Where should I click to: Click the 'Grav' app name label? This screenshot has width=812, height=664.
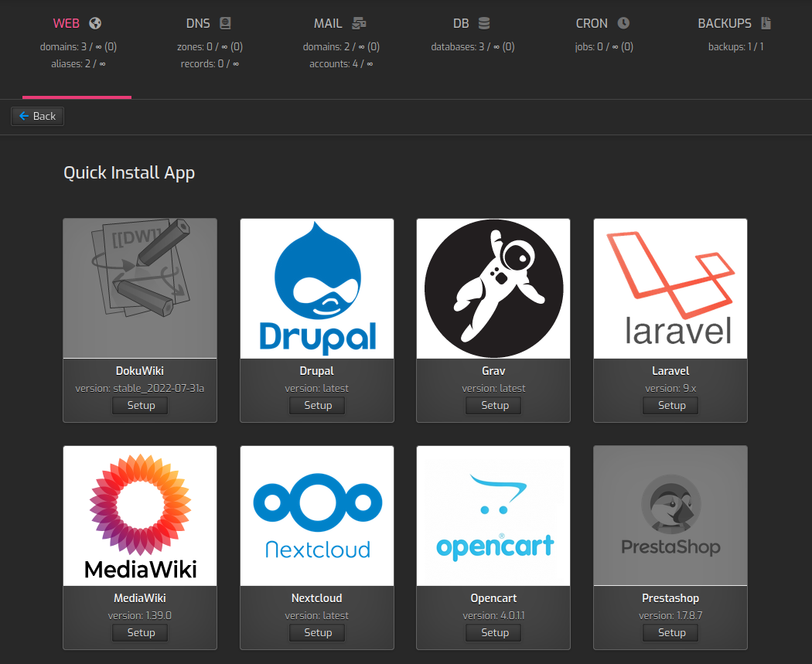pos(493,370)
